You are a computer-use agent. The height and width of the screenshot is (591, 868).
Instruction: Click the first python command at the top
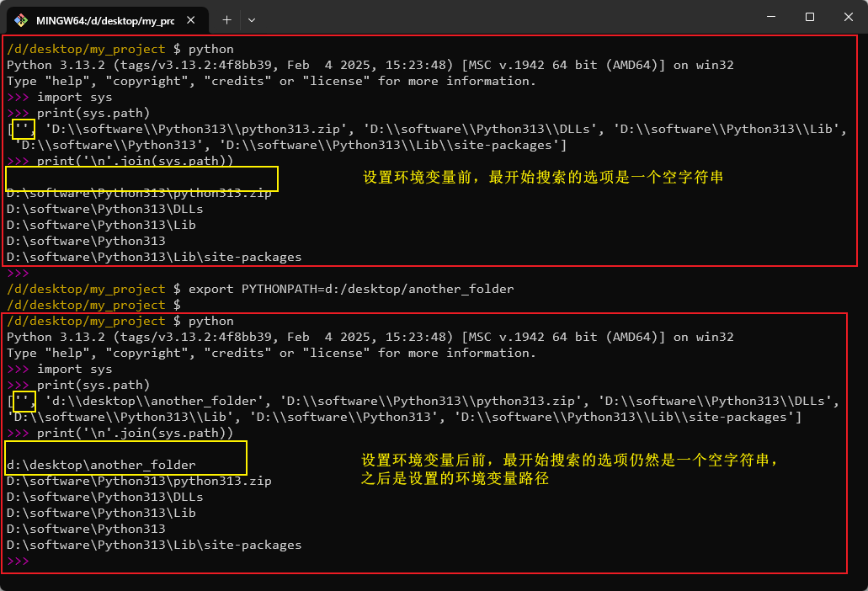click(x=210, y=49)
